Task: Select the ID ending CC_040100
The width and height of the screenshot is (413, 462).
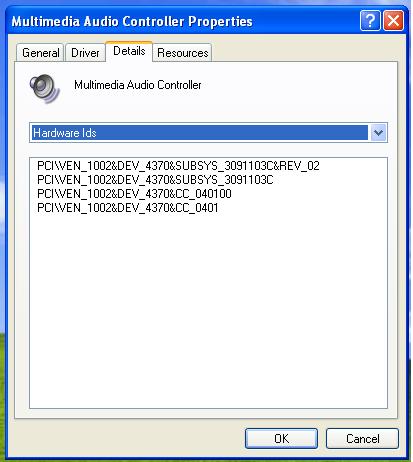Action: 134,194
